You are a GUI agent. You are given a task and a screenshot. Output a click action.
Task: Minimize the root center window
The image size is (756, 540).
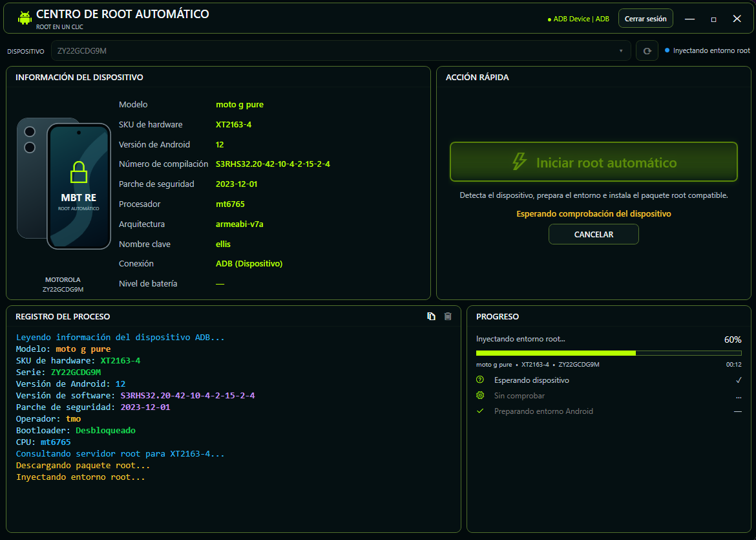690,19
